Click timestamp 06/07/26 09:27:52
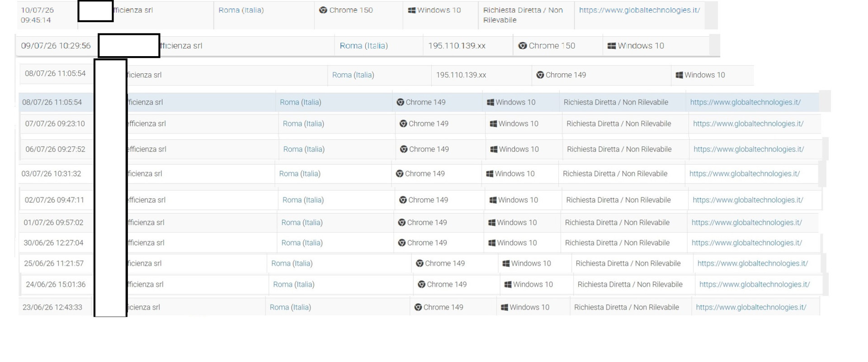Screen dimensions: 868x362 pyautogui.click(x=55, y=149)
